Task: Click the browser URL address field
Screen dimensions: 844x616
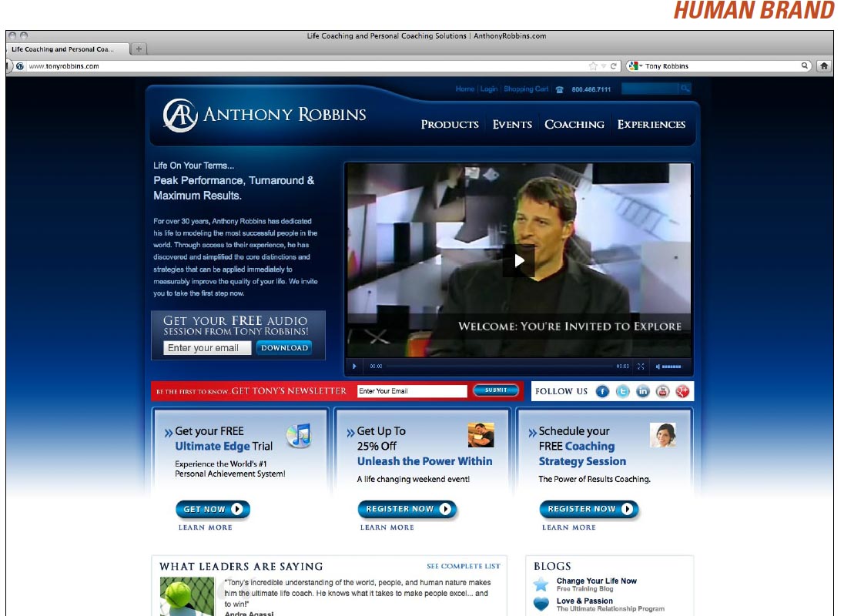Action: [306, 66]
